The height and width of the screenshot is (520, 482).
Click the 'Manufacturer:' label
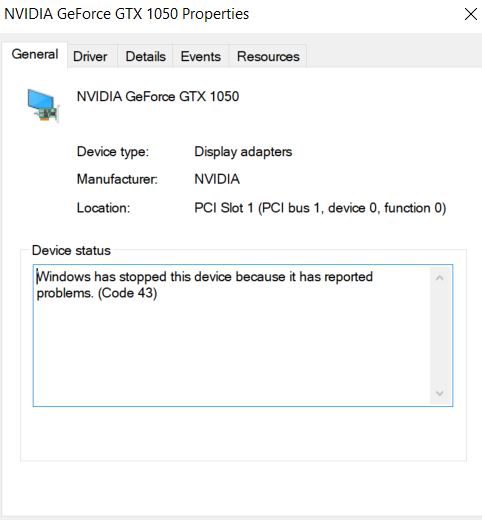coord(117,179)
